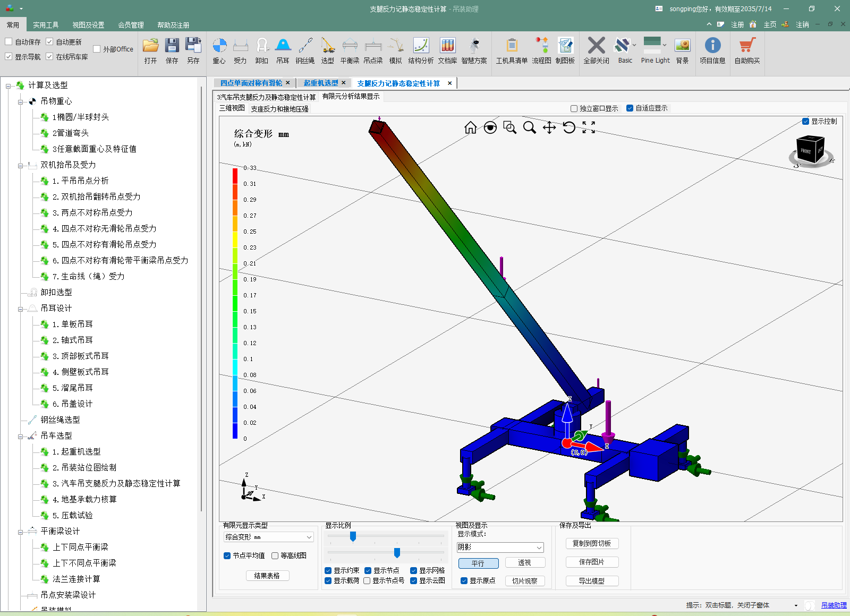Switch to the 实用工具 ribbon tab

[x=46, y=25]
